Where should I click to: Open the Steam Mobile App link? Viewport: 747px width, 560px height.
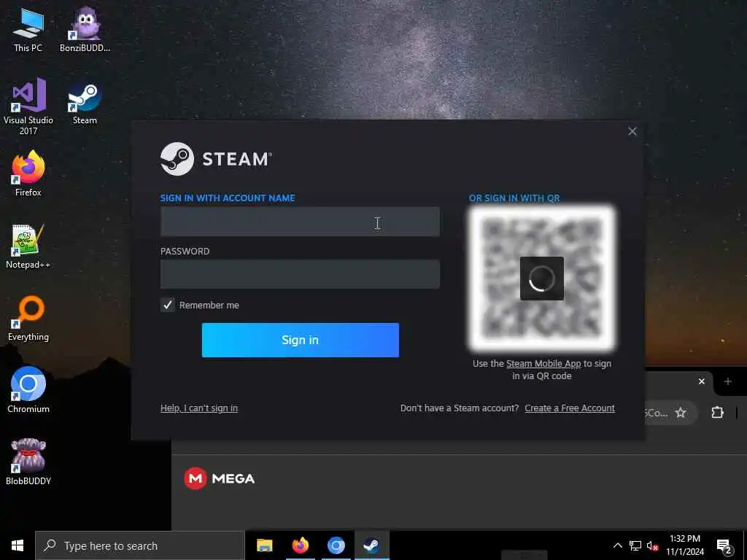(x=543, y=363)
